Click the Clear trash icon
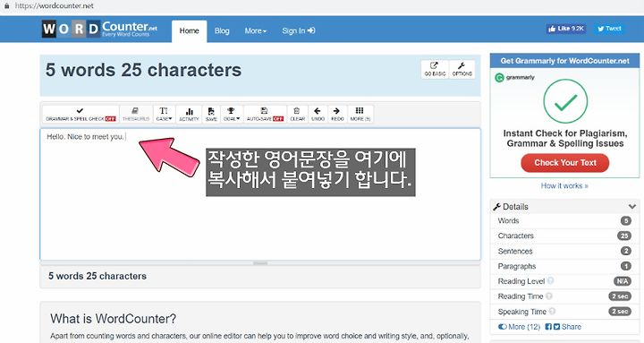644x343 pixels. pyautogui.click(x=297, y=115)
